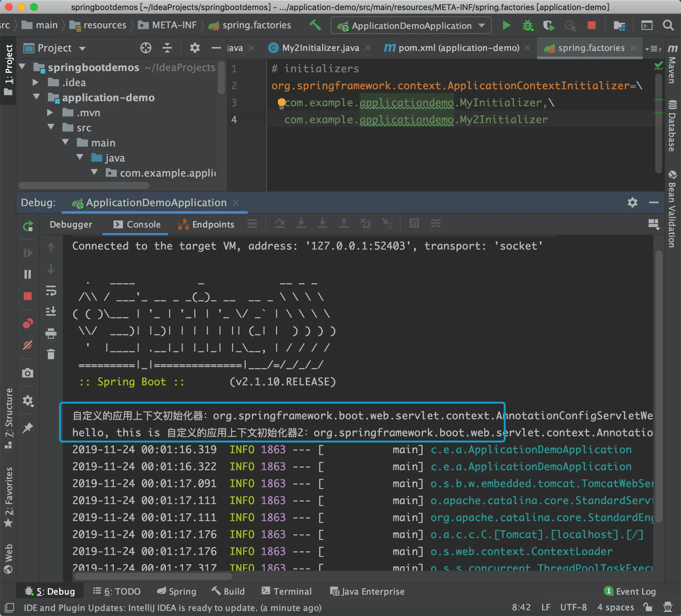This screenshot has height=616, width=681.
Task: Click the Rerun icon in Debug panel
Action: point(28,225)
